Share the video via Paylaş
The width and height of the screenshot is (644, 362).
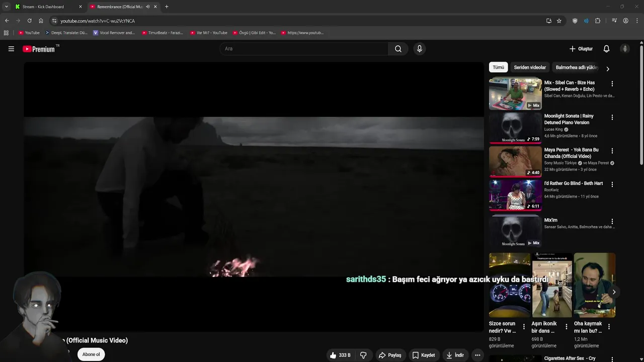(x=390, y=355)
